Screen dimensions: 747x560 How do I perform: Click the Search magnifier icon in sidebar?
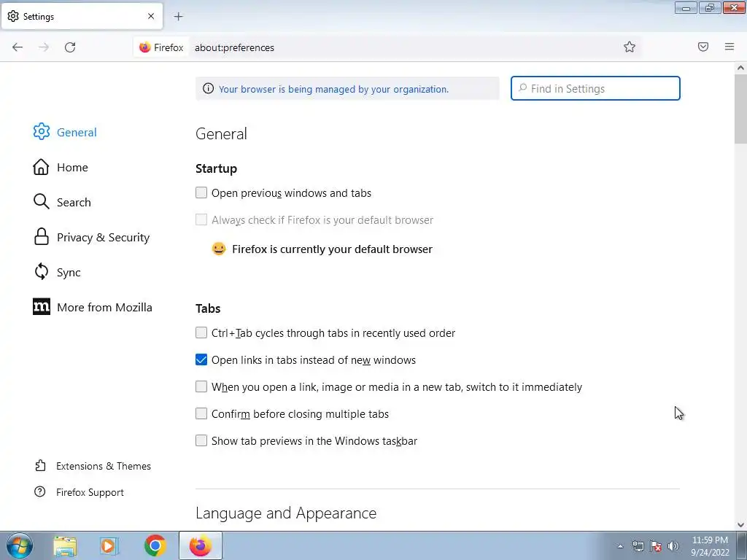click(41, 202)
